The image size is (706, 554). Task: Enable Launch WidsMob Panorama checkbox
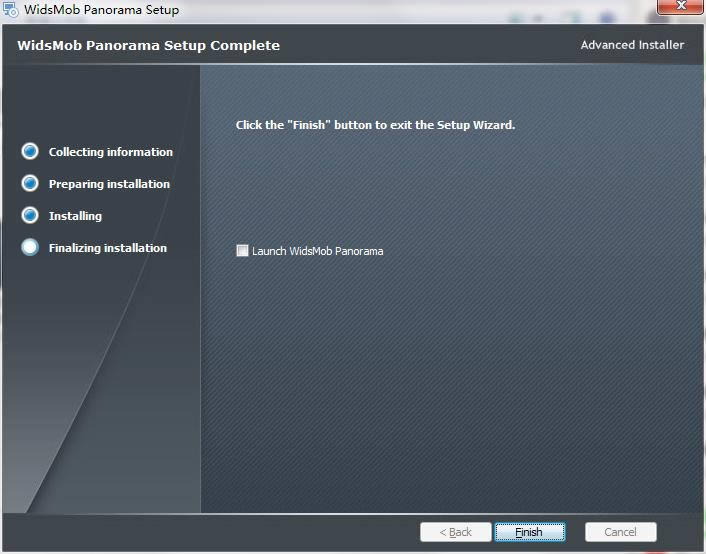coord(242,250)
